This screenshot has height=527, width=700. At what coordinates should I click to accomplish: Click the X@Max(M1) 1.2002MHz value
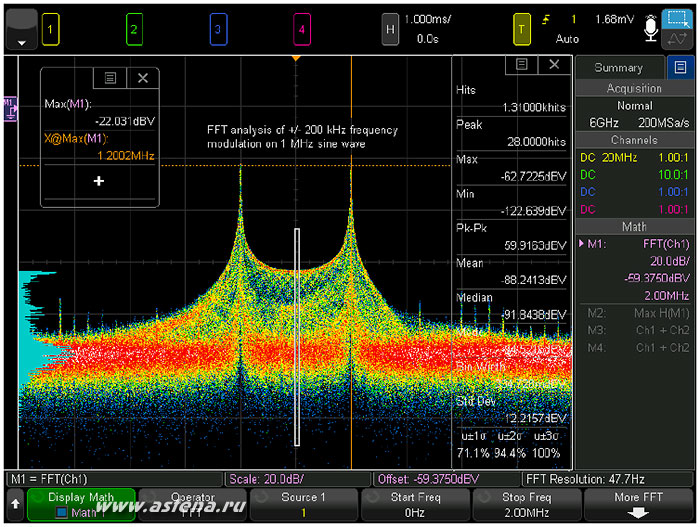125,155
